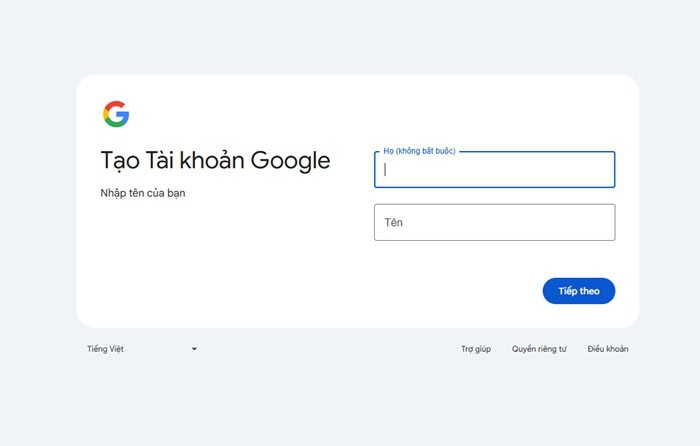Image resolution: width=700 pixels, height=446 pixels.
Task: Open the Quyền riêng tư link
Action: (539, 349)
